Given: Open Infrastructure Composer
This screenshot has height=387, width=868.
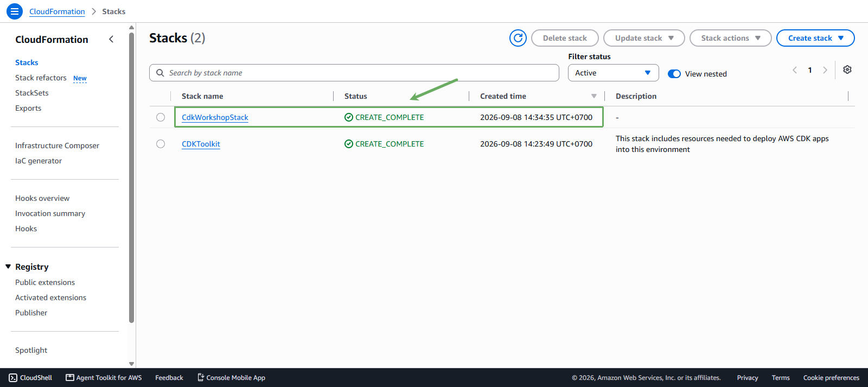Looking at the screenshot, I should pos(57,145).
